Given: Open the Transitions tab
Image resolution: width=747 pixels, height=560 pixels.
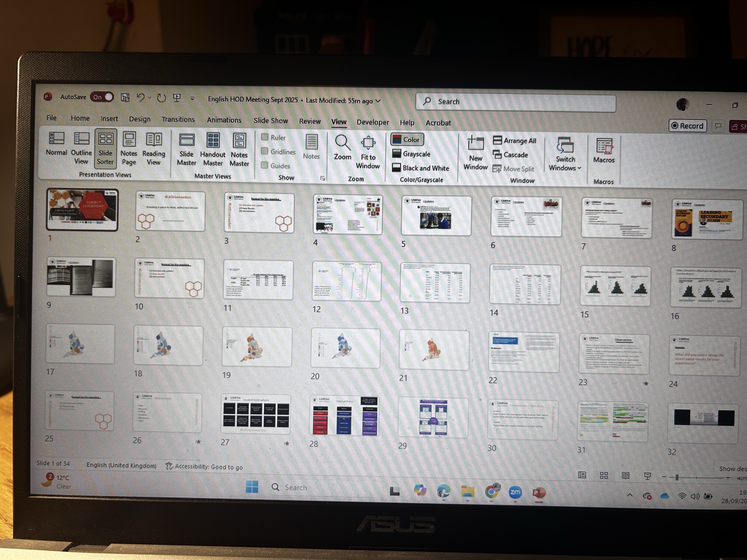Looking at the screenshot, I should point(178,119).
